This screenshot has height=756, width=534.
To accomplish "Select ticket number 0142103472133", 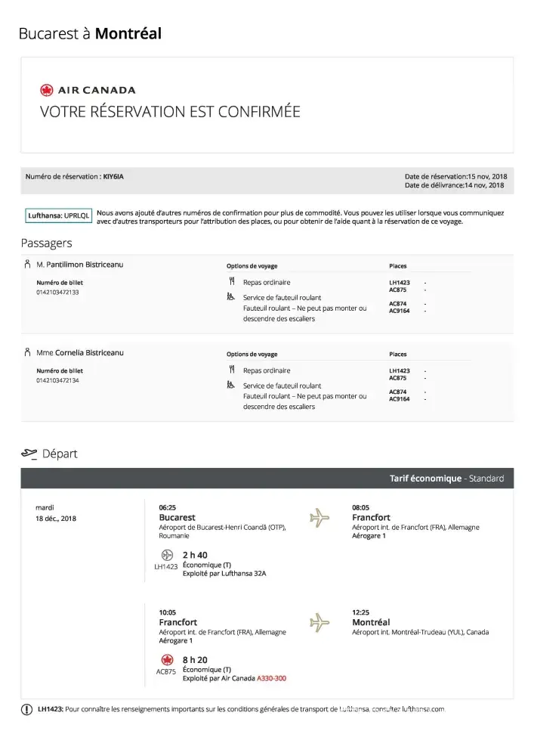I will pyautogui.click(x=57, y=292).
